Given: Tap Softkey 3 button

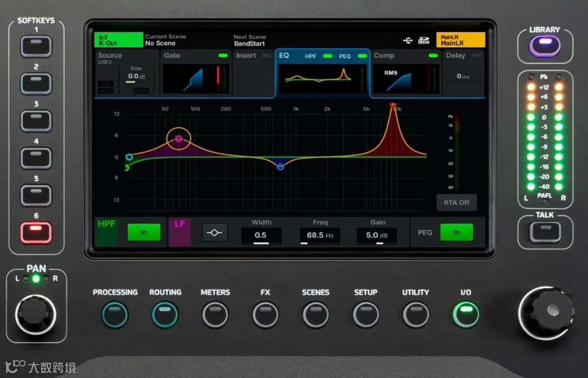Looking at the screenshot, I should tap(36, 121).
